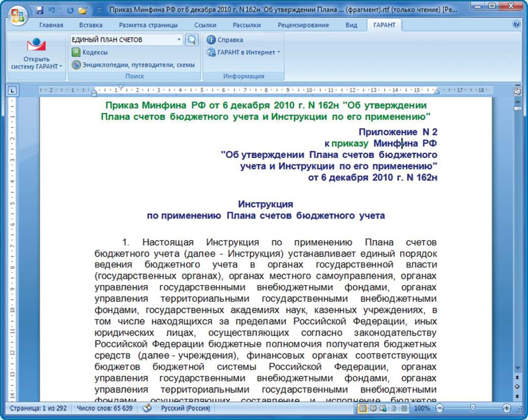Viewport: 528px width, 420px height.
Task: Switch to Print Layout view
Action: (362, 409)
